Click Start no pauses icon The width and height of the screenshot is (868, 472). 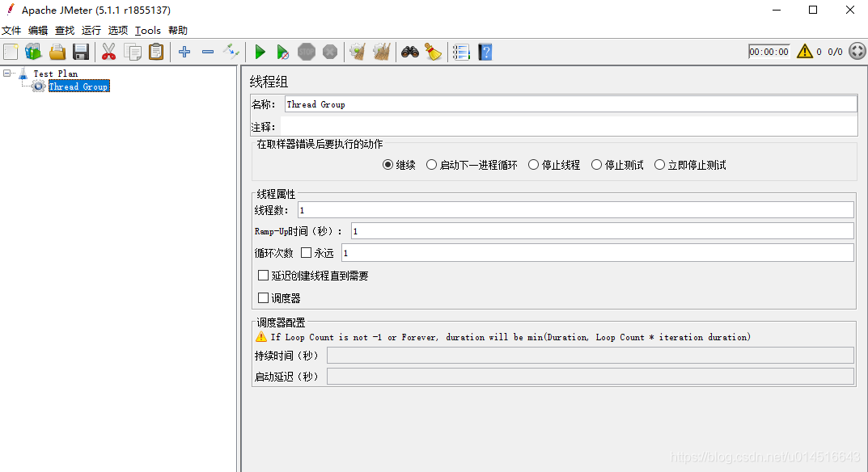(x=282, y=52)
